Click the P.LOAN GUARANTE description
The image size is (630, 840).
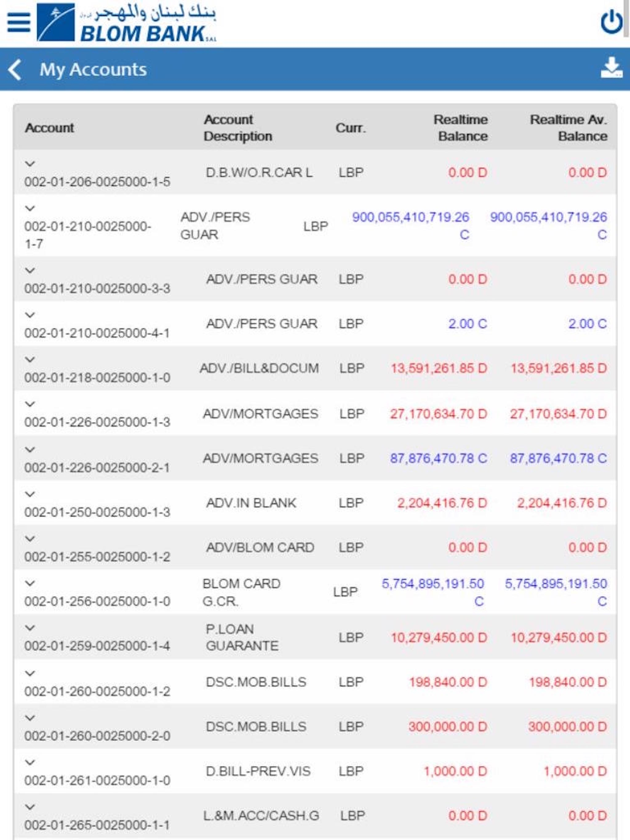[242, 637]
